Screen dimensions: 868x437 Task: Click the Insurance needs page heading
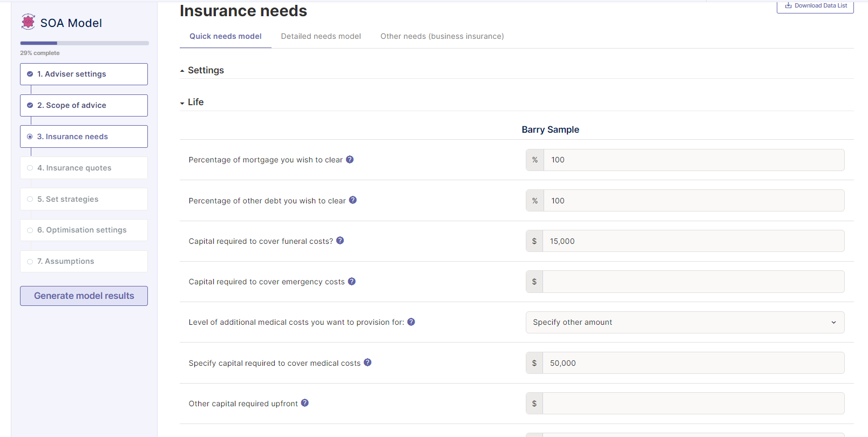[x=243, y=11]
